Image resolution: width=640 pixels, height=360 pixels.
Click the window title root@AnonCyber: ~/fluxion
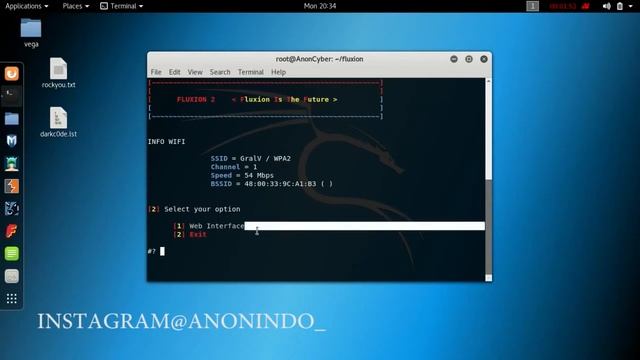click(x=319, y=59)
